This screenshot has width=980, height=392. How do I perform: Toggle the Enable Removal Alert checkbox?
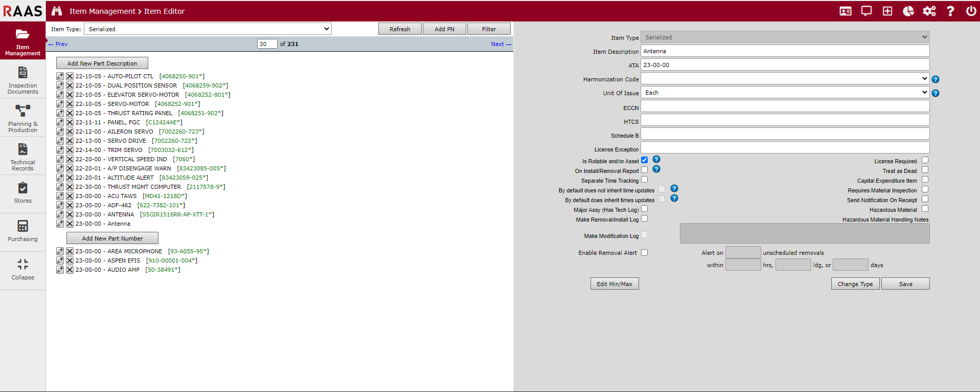pos(644,252)
